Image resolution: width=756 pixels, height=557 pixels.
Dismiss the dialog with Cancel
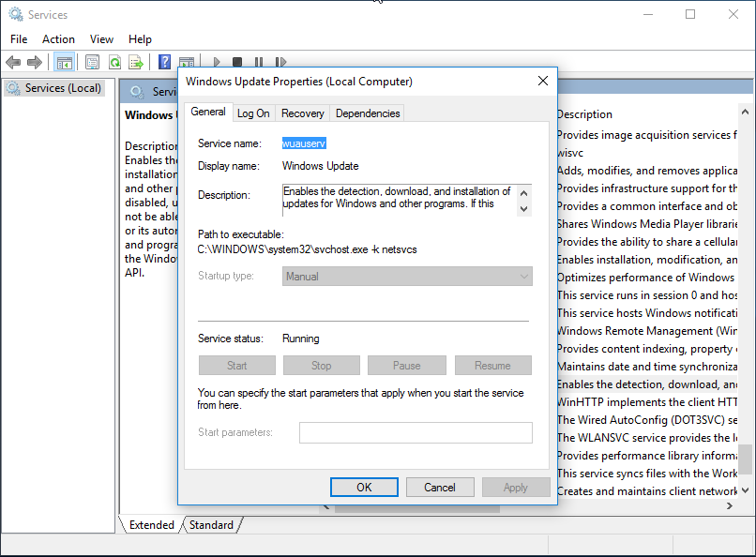pos(440,487)
